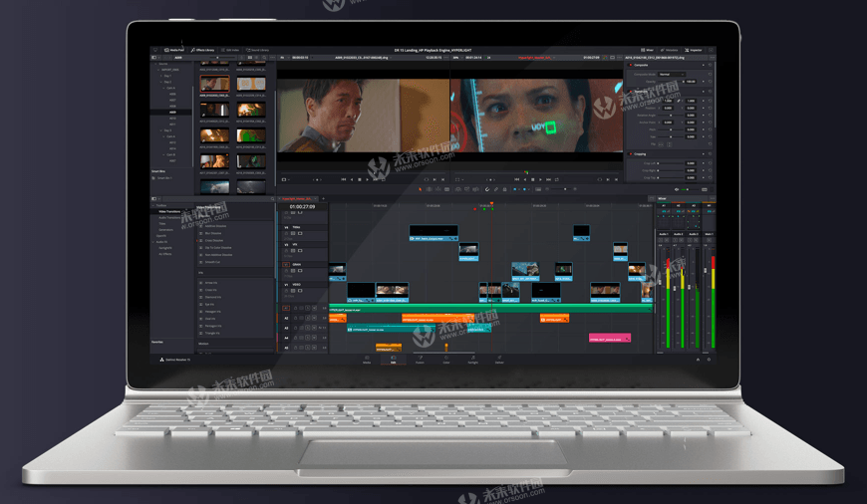867x504 pixels.
Task: Adjust the timeline zoom slider
Action: (560, 189)
